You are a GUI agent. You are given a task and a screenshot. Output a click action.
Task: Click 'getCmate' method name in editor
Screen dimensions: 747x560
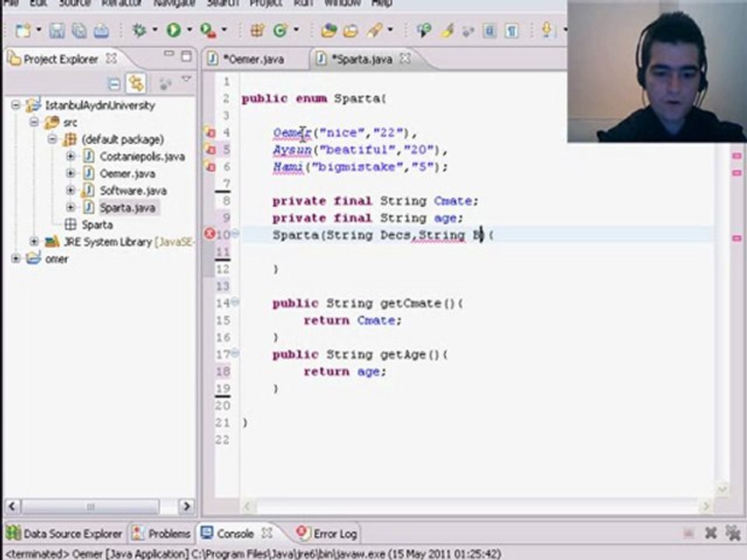[411, 303]
